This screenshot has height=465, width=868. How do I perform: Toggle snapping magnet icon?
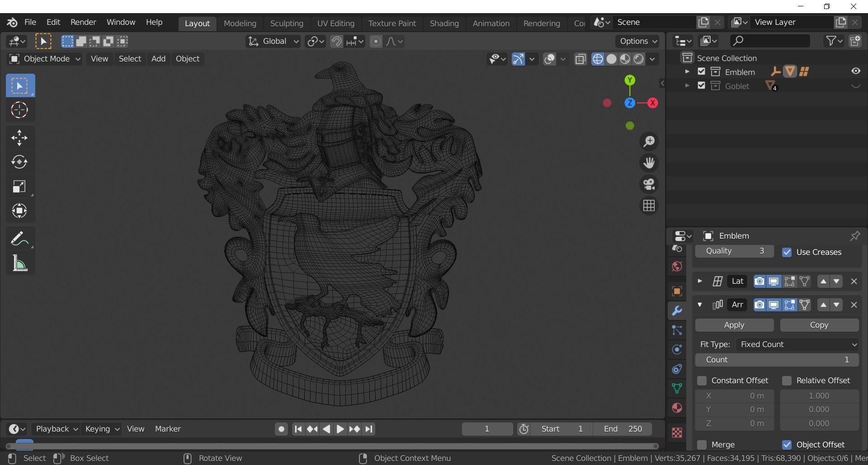[336, 42]
